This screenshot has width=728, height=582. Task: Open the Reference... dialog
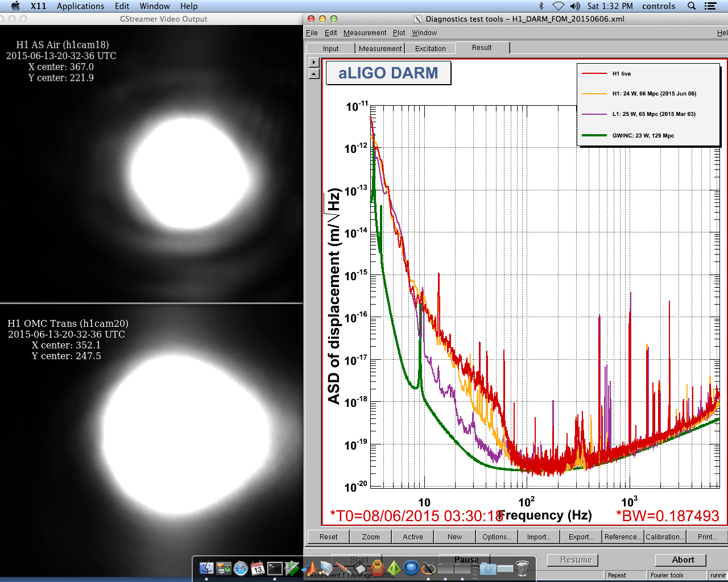(623, 537)
